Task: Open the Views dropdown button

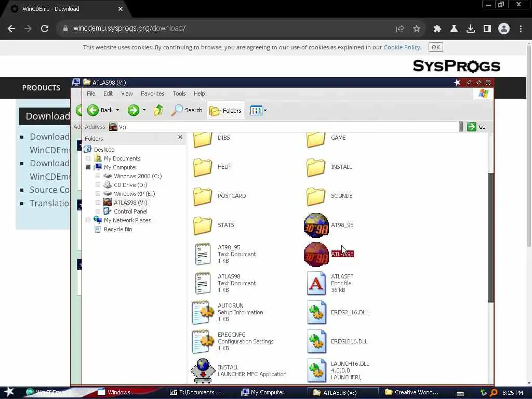Action: [x=259, y=110]
